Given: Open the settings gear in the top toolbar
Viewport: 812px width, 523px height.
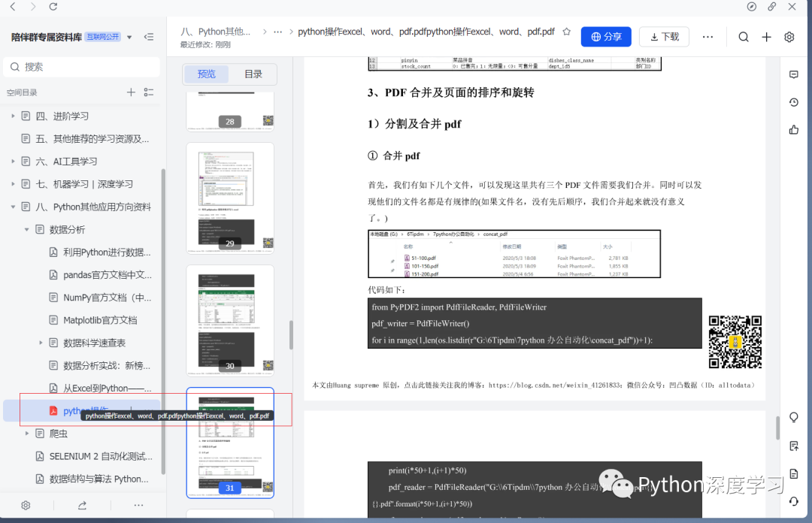Looking at the screenshot, I should 790,36.
